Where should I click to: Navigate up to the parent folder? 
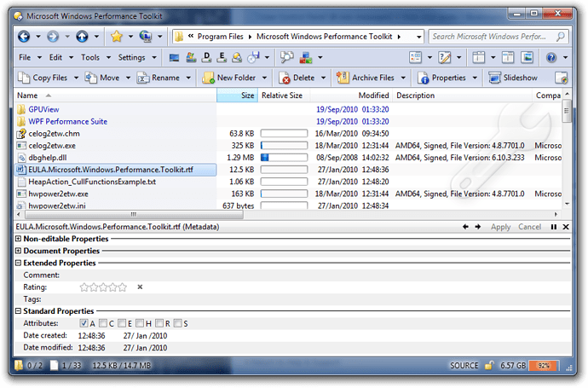tap(82, 37)
